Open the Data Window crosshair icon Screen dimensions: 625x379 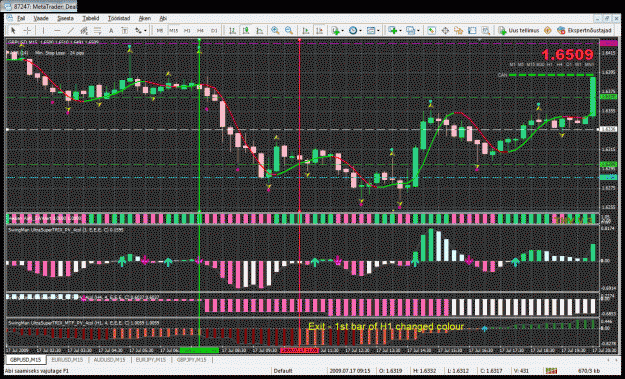[445, 30]
